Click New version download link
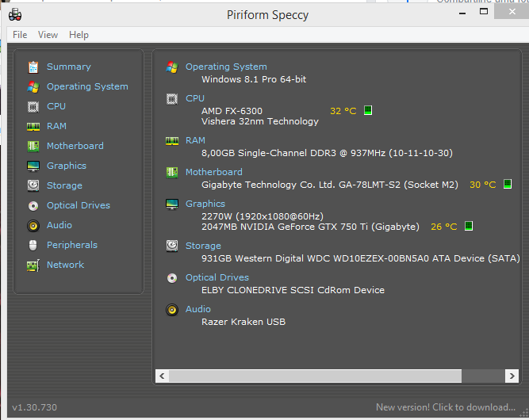The height and width of the screenshot is (420, 529). coord(446,407)
